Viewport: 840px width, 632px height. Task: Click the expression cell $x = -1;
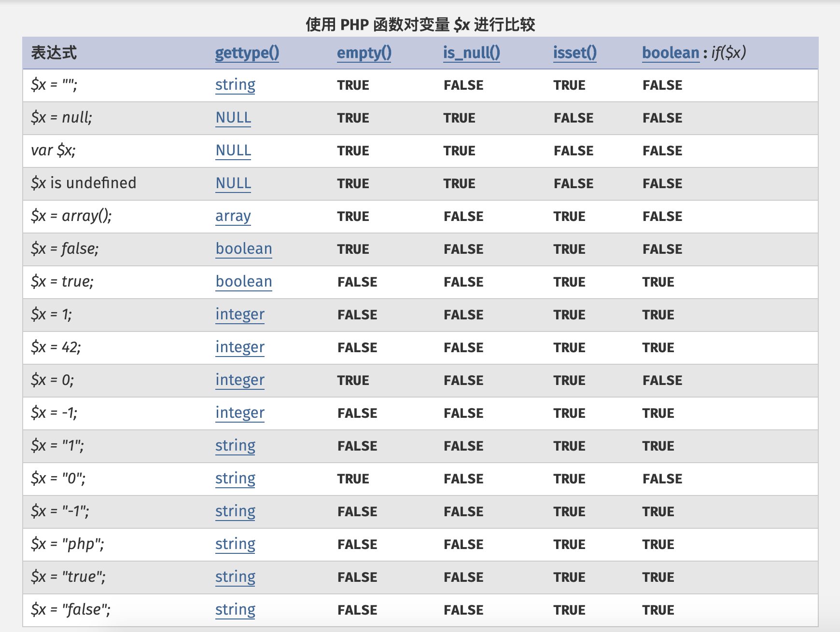click(x=54, y=413)
